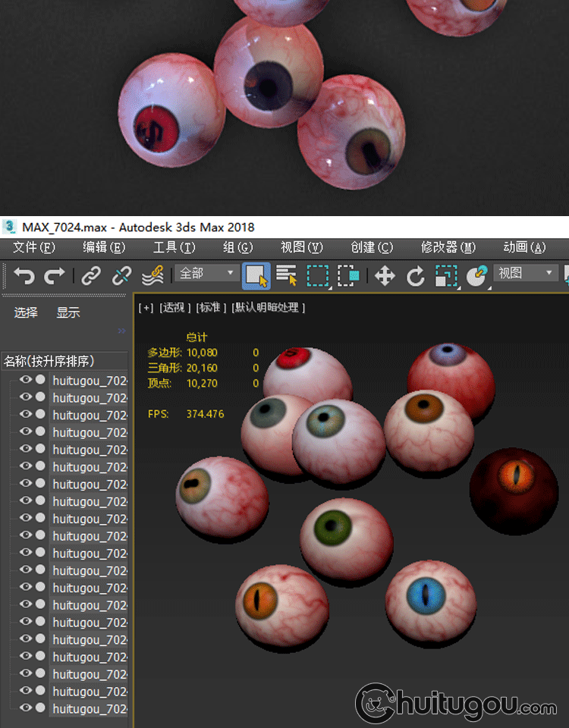Choose the Select Object tool
The image size is (569, 728).
point(256,275)
